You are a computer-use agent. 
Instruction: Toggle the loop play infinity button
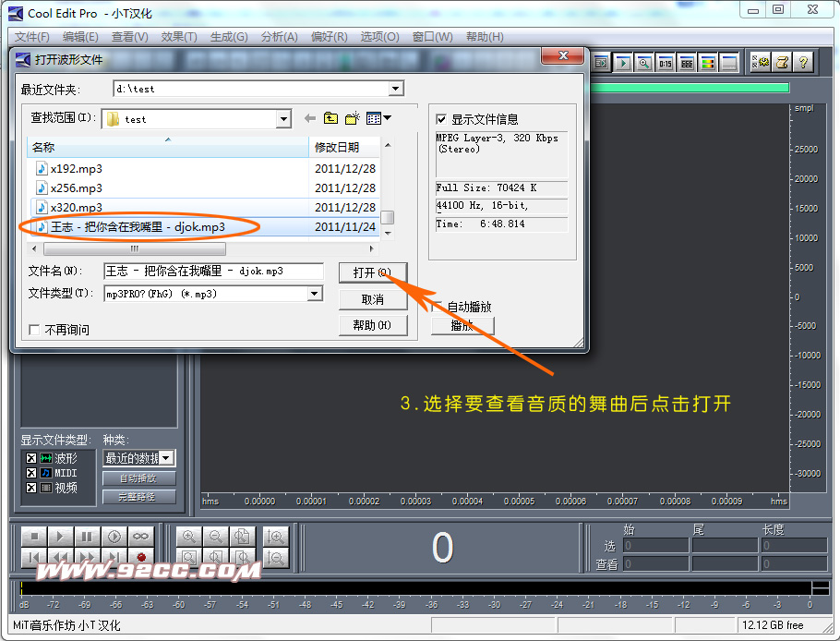coord(139,537)
